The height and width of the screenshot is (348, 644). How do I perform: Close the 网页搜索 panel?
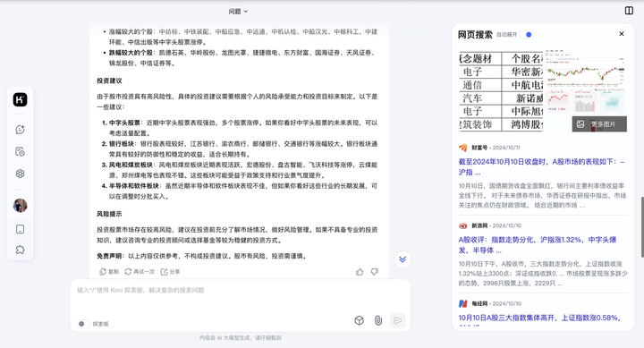pos(622,34)
